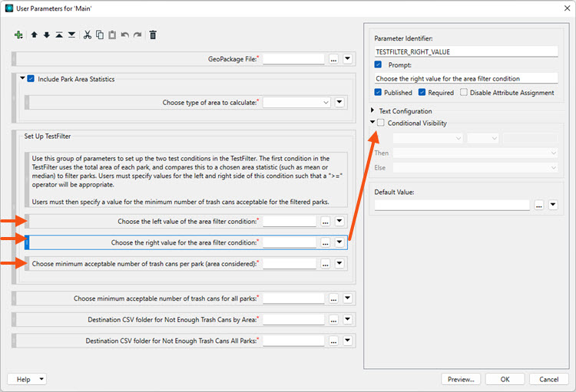Delete parameter with trash can icon
Screen dimensions: 576x392
tap(153, 35)
